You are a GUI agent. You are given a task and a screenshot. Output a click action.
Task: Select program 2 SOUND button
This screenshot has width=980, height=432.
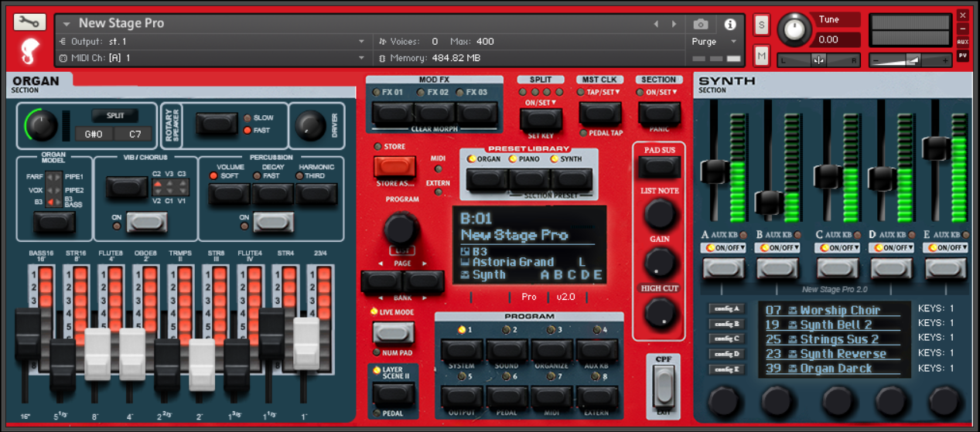507,349
